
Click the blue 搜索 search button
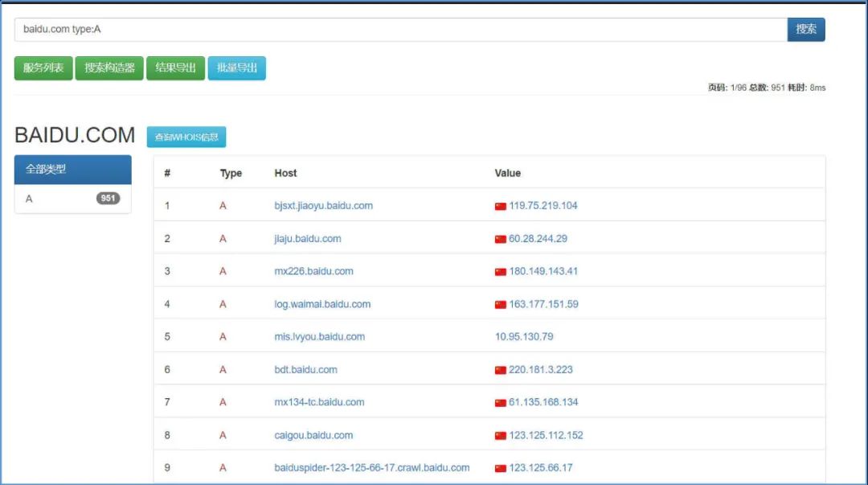coord(806,30)
